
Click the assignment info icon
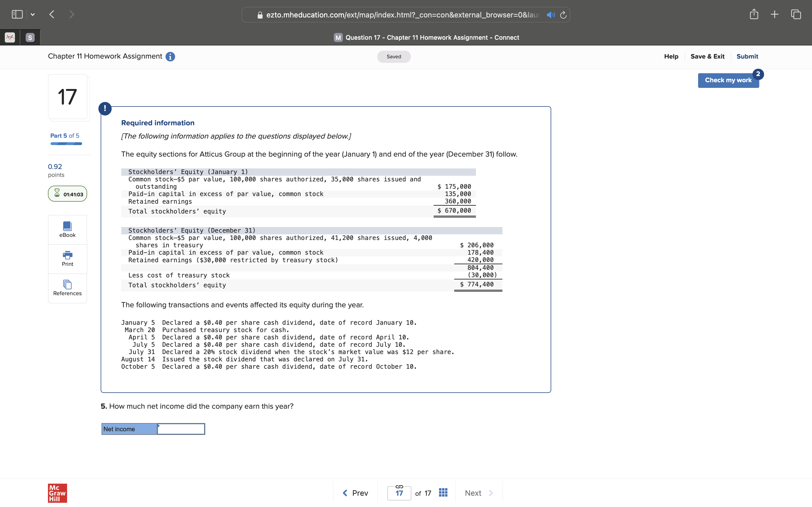click(x=170, y=57)
